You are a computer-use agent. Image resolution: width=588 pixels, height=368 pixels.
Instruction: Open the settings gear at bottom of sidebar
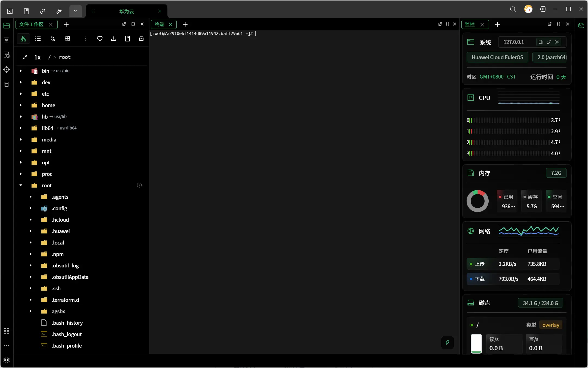7,360
